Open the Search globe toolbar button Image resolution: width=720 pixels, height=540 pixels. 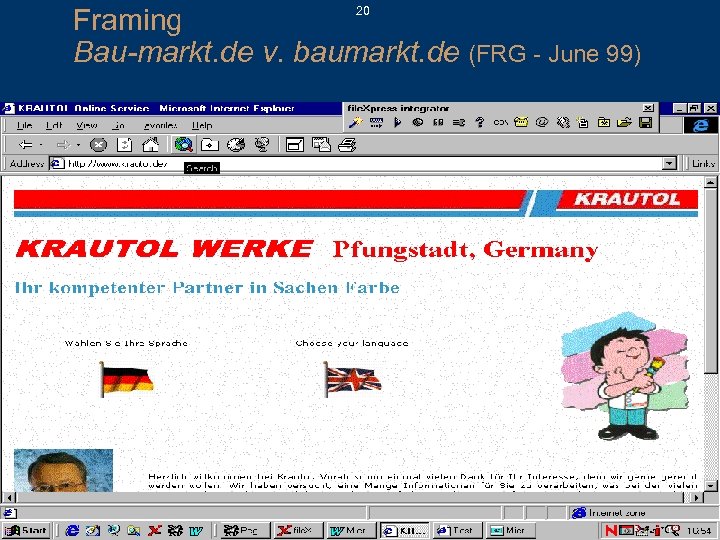183,145
